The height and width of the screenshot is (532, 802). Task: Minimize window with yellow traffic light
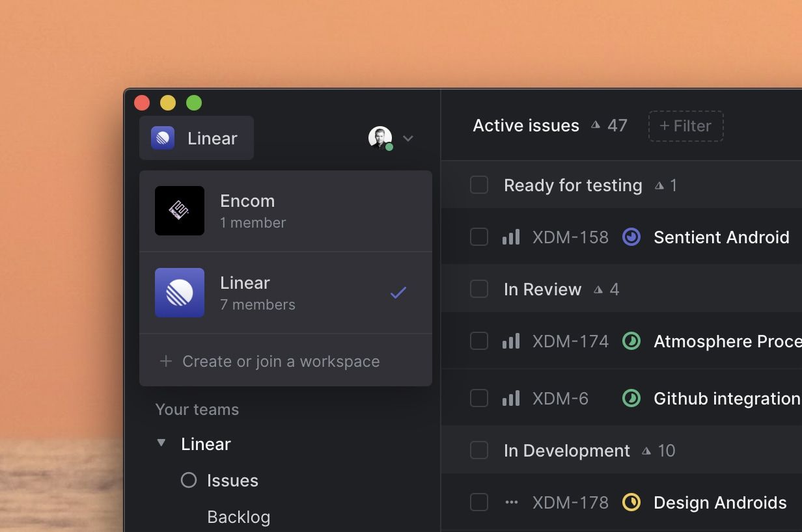[168, 103]
